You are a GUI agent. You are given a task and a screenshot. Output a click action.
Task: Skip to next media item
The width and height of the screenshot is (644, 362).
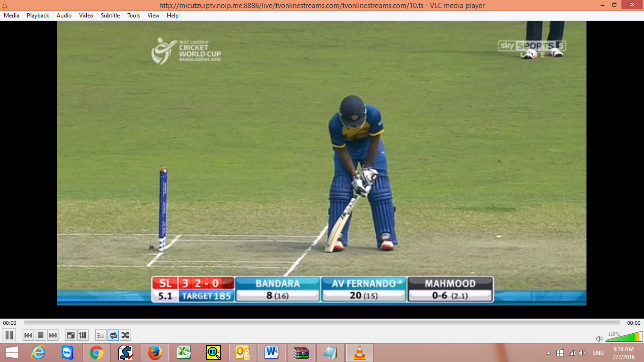53,335
